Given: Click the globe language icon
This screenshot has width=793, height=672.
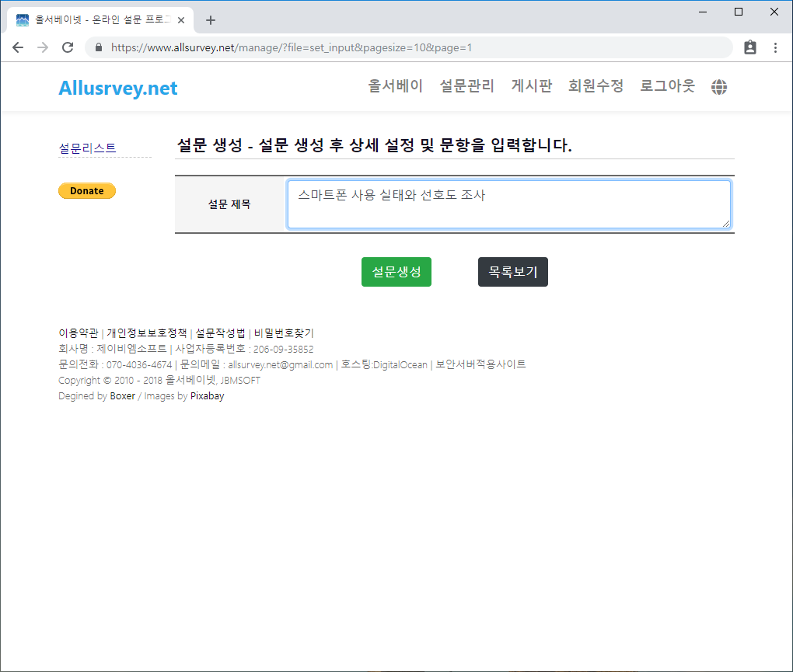Looking at the screenshot, I should pos(719,87).
